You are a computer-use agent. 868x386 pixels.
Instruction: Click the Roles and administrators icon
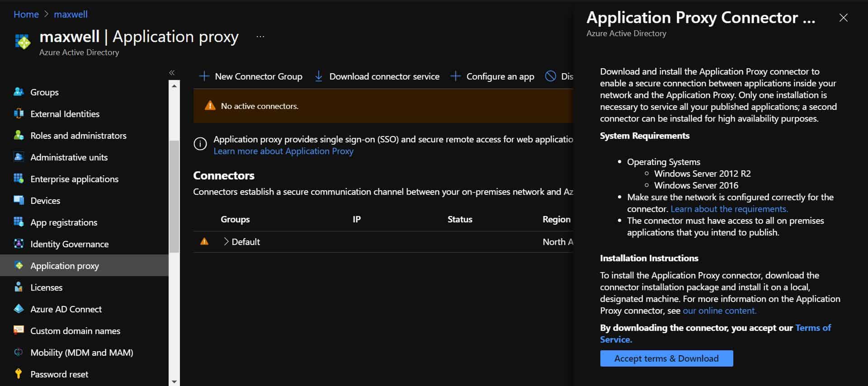tap(19, 135)
